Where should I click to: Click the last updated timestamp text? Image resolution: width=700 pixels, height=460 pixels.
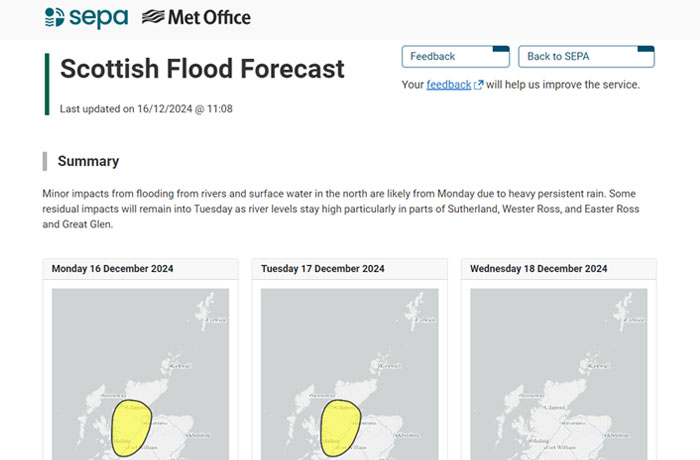pyautogui.click(x=146, y=108)
